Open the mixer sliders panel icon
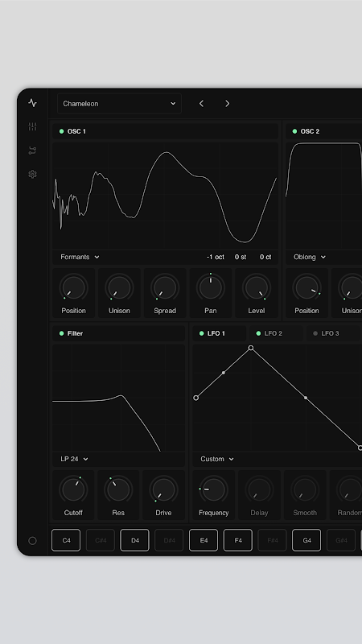362x644 pixels. tap(32, 126)
